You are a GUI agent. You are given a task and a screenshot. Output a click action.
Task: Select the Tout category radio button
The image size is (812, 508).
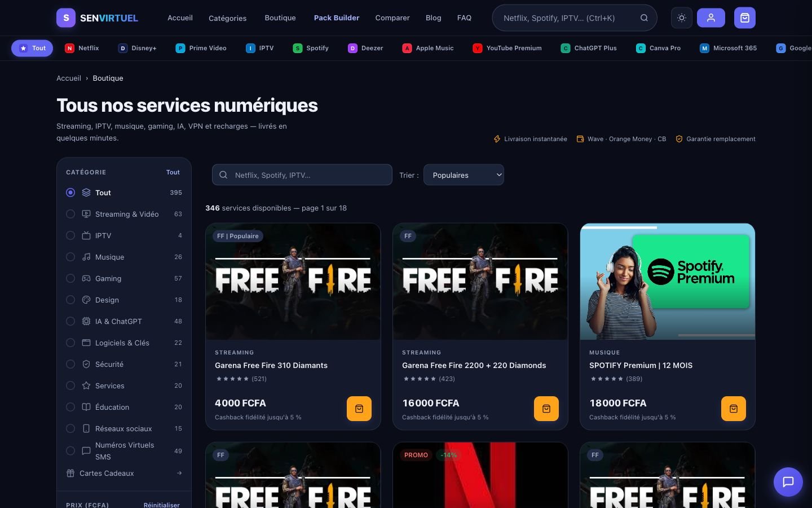click(70, 192)
